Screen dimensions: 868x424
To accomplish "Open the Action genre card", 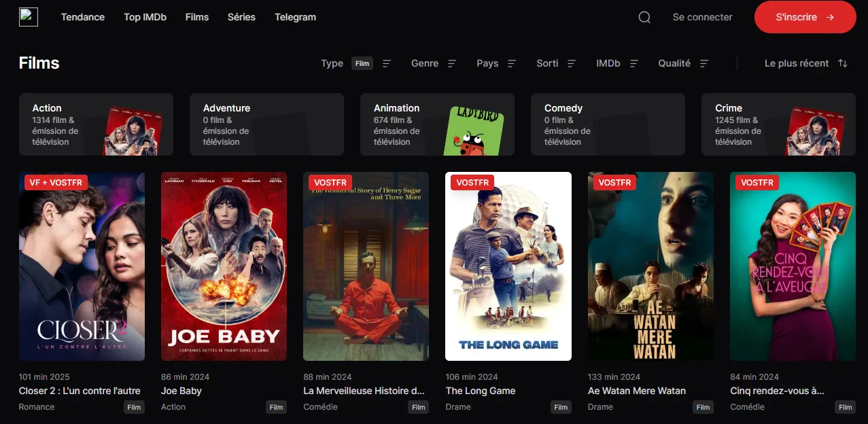I will [96, 124].
